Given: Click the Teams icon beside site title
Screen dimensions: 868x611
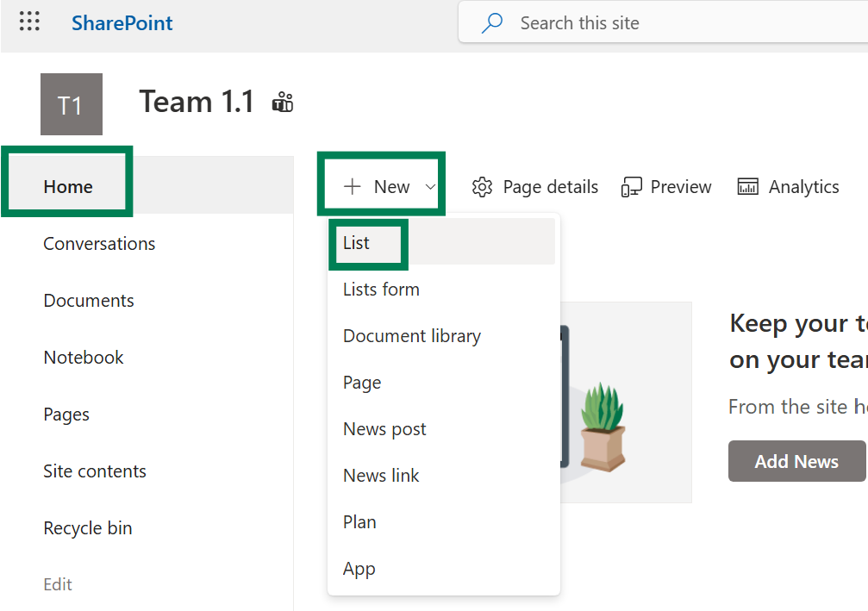Looking at the screenshot, I should [x=283, y=103].
